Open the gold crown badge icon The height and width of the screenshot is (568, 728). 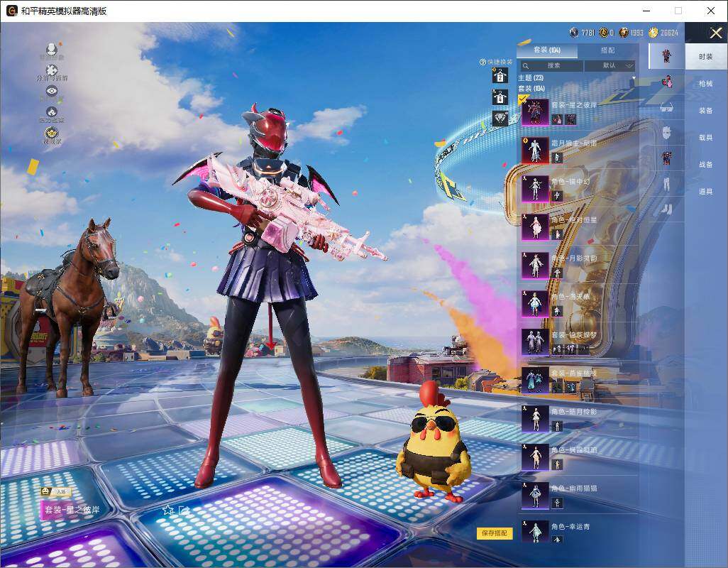click(52, 133)
